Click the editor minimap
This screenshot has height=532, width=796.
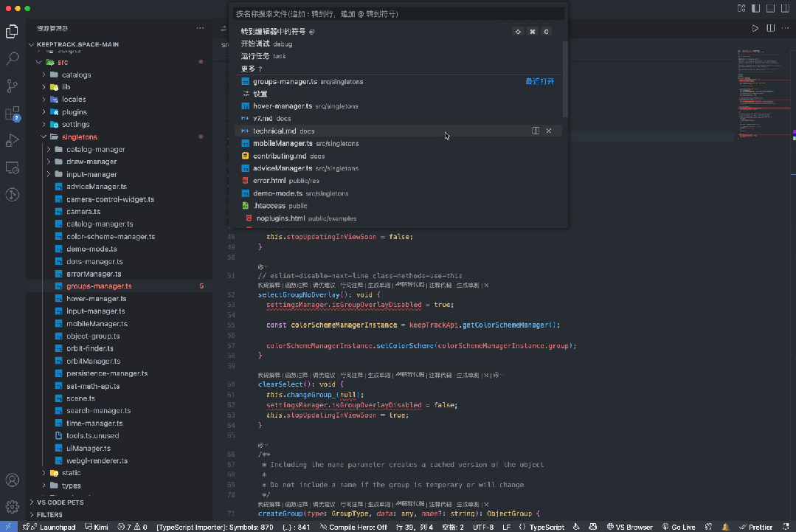(762, 94)
